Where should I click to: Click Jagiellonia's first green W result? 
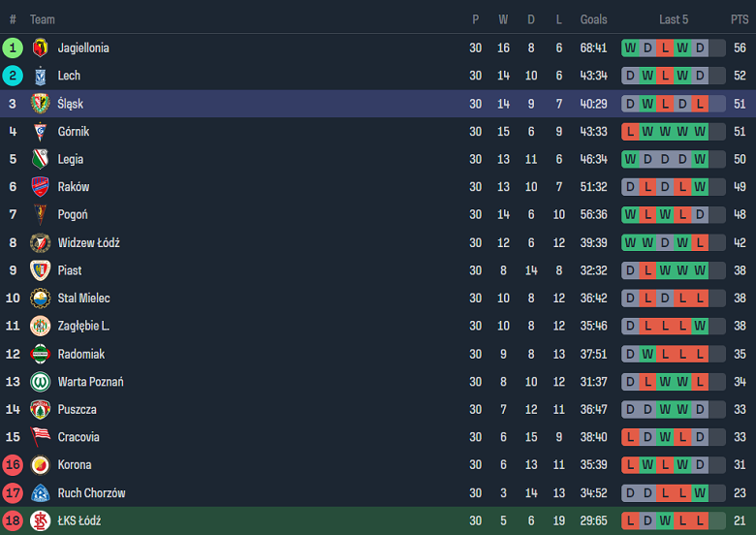(x=631, y=47)
